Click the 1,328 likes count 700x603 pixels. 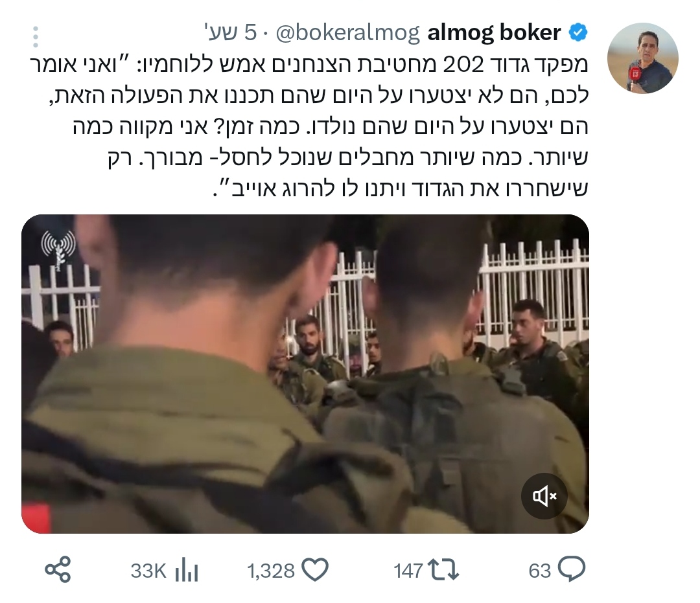point(272,571)
